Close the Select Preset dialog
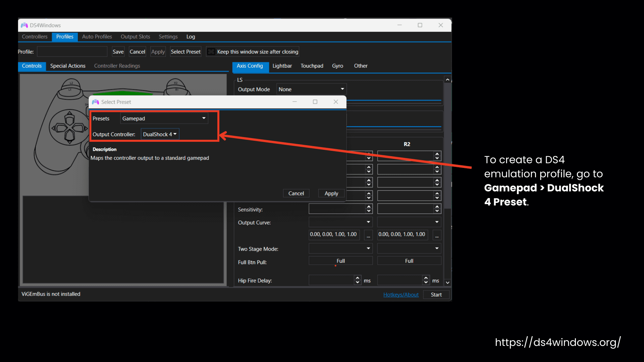The height and width of the screenshot is (362, 644). (336, 102)
